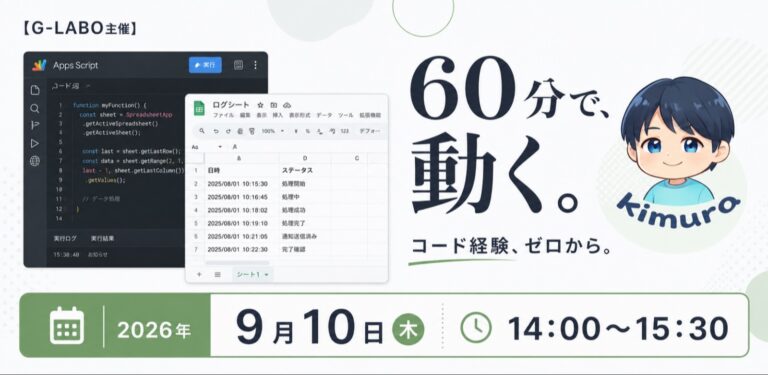768x375 pixels.
Task: Click the save project icon in Apps Script
Action: pyautogui.click(x=239, y=65)
